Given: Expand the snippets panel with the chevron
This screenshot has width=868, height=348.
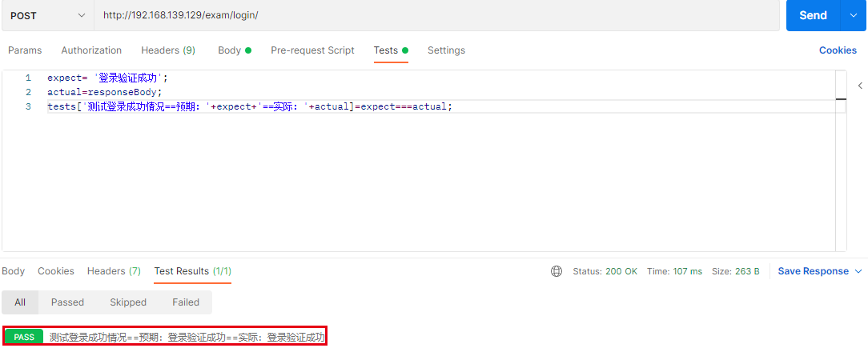Looking at the screenshot, I should (x=860, y=86).
